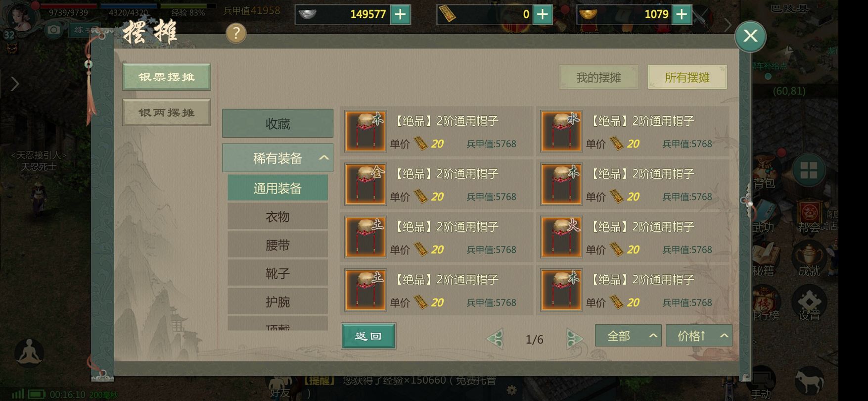Collapse the 稀有装备 category
This screenshot has width=868, height=401.
(277, 158)
